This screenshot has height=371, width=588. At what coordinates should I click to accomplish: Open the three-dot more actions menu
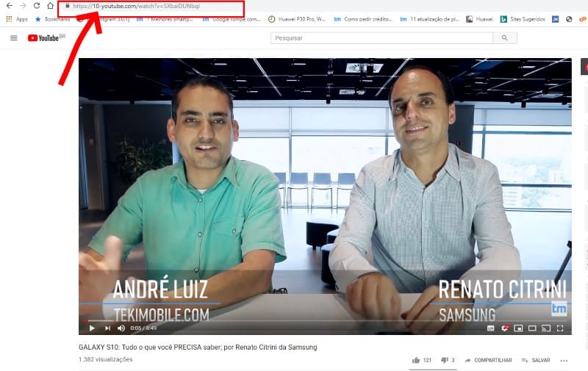pos(564,361)
